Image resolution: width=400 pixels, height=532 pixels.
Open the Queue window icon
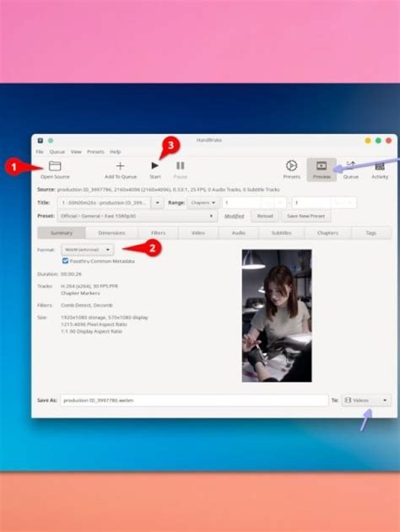(351, 165)
